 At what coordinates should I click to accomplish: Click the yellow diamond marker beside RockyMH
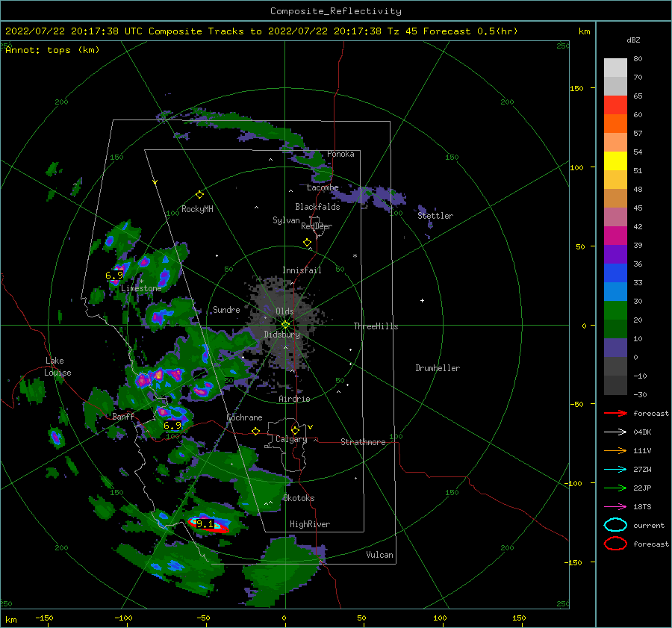(199, 195)
